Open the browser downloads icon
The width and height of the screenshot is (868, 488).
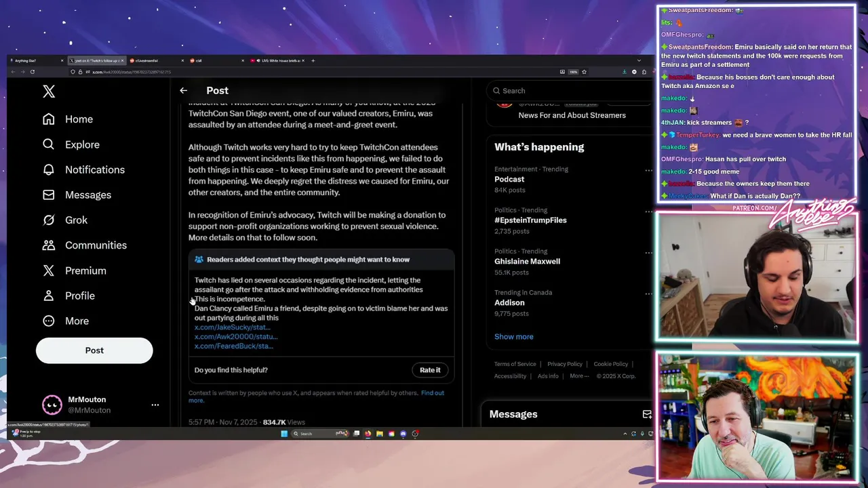(x=624, y=72)
